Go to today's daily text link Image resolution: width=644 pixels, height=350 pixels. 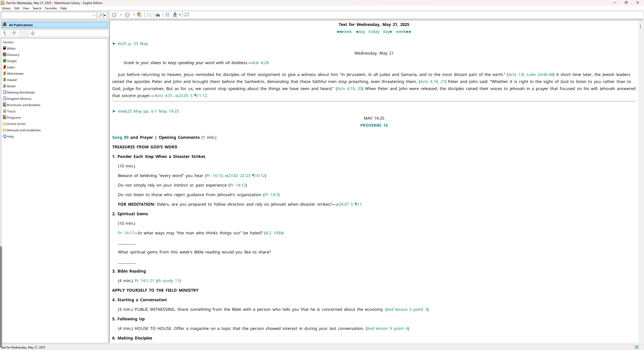[374, 32]
